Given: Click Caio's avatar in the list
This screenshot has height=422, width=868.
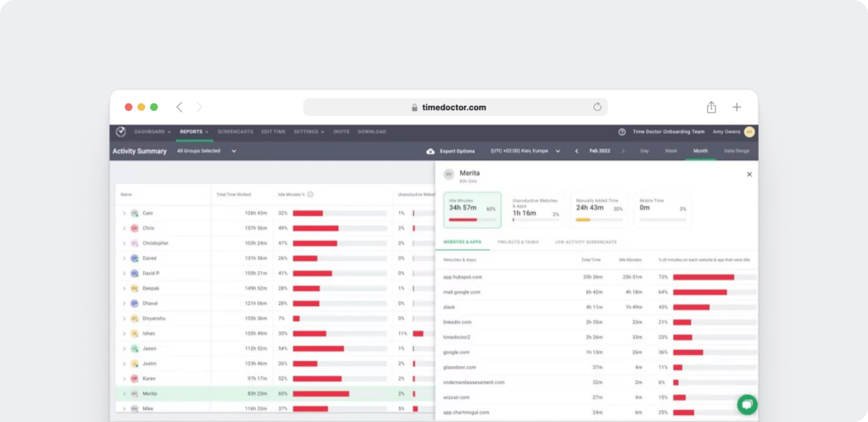Looking at the screenshot, I should 135,213.
